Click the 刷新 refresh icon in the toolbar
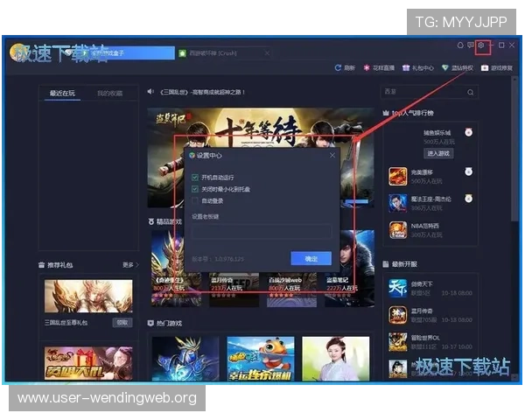This screenshot has height=420, width=525. pos(338,68)
